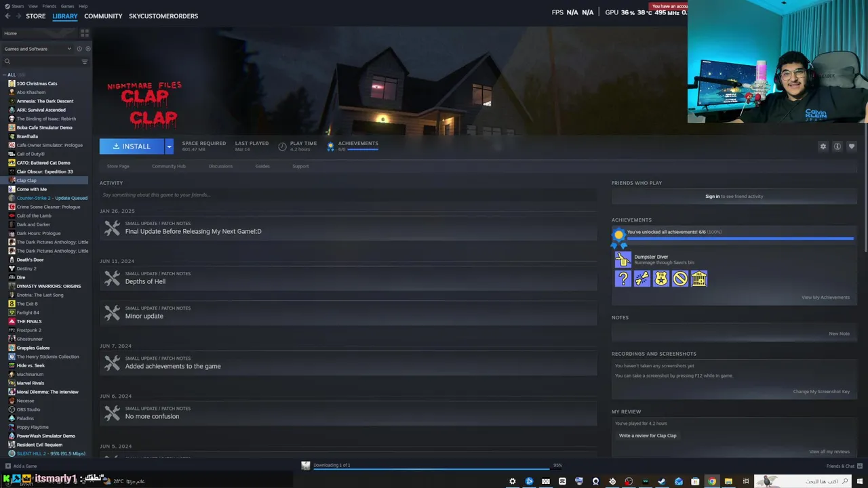
Task: Open Google Chrome from the taskbar
Action: [x=711, y=481]
